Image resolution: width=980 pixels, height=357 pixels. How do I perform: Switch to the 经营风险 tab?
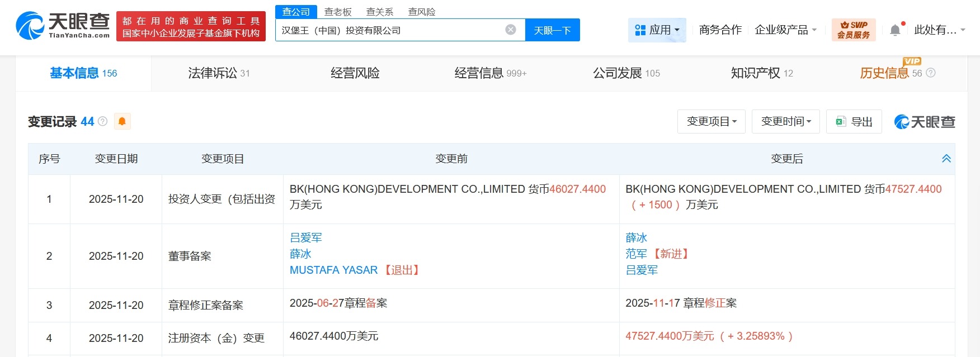click(355, 73)
